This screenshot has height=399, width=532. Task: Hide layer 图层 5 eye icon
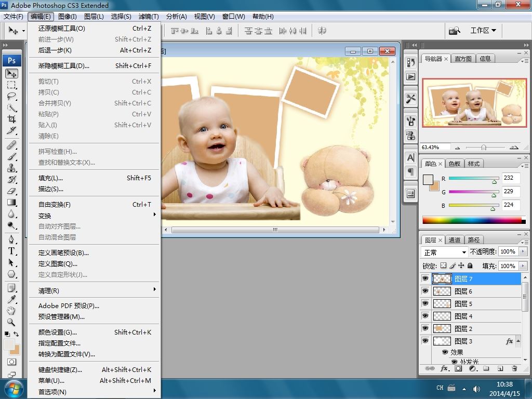[x=425, y=303]
